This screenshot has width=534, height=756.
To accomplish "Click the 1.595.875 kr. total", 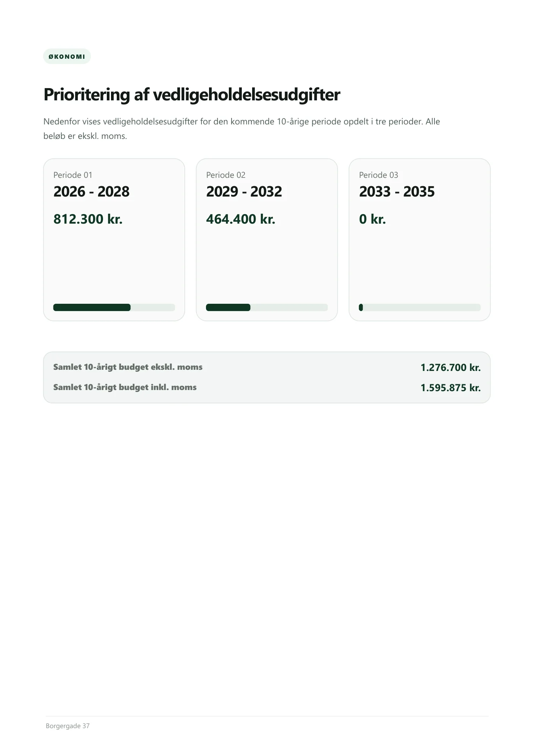I will point(450,388).
